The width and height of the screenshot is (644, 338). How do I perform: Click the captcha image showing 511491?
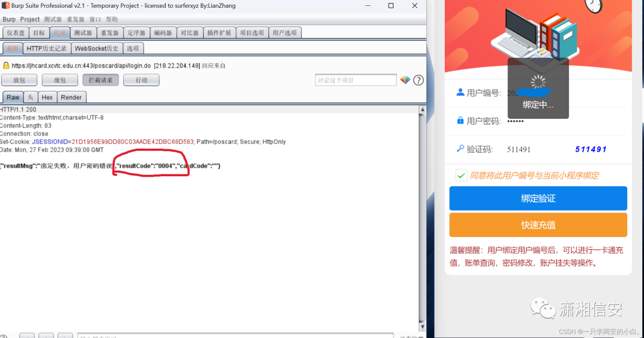click(x=590, y=149)
